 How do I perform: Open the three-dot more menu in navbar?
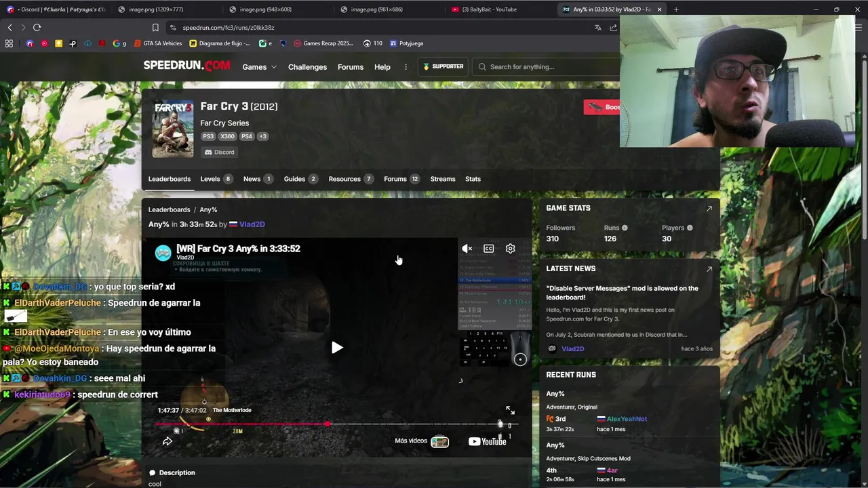[406, 67]
